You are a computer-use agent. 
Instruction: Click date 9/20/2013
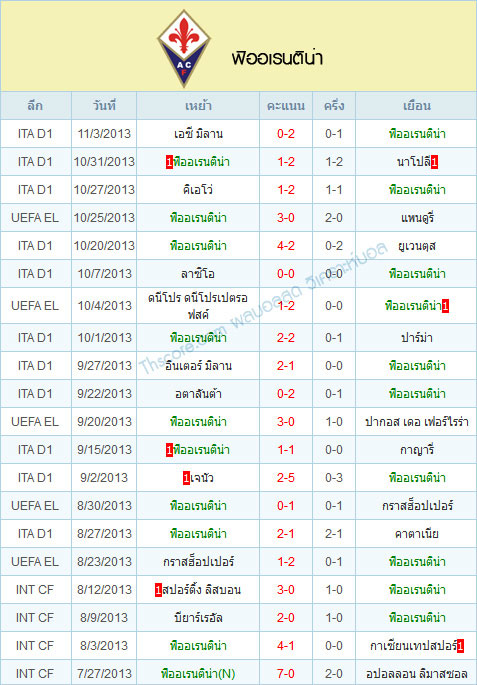[x=104, y=422]
